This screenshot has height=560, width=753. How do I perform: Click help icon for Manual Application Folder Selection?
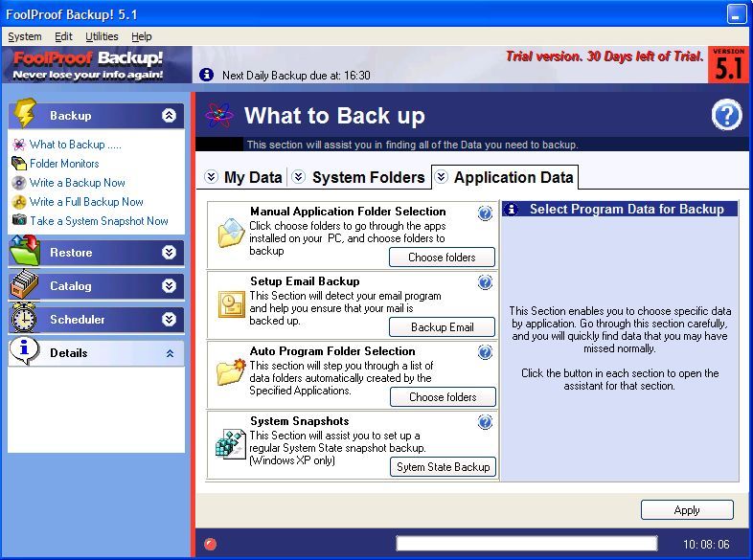(x=485, y=213)
